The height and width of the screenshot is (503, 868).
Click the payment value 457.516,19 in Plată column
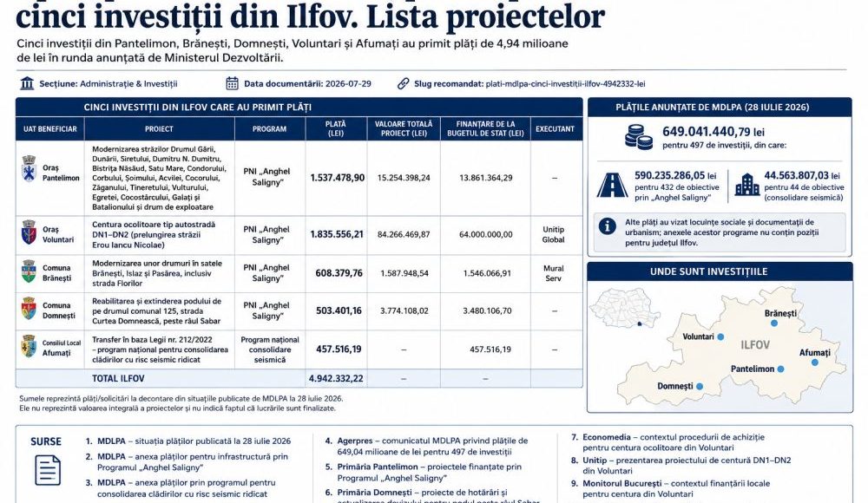click(x=339, y=349)
